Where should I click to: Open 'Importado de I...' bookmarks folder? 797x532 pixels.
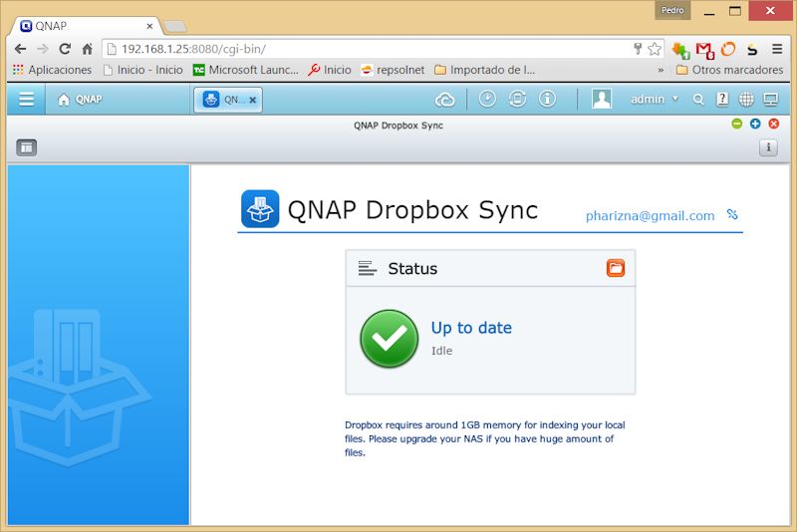coord(485,70)
